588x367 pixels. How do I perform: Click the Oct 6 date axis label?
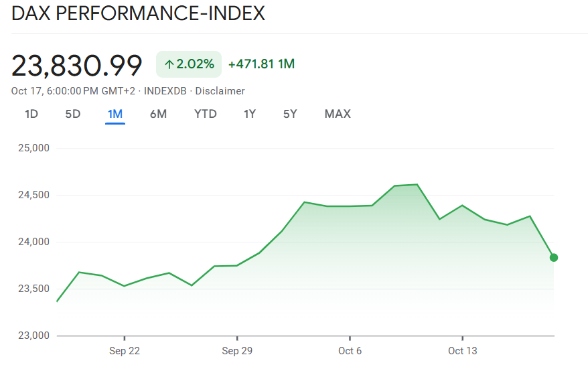(350, 351)
